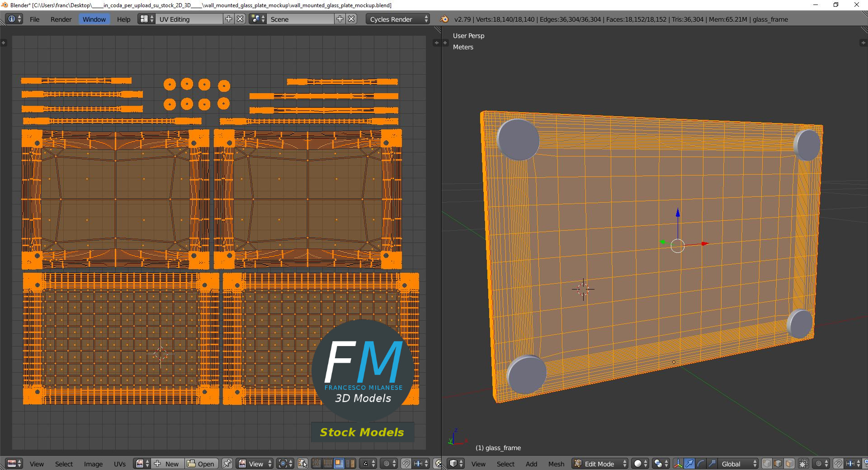This screenshot has height=470, width=868.
Task: Open the Render menu
Action: (61, 19)
